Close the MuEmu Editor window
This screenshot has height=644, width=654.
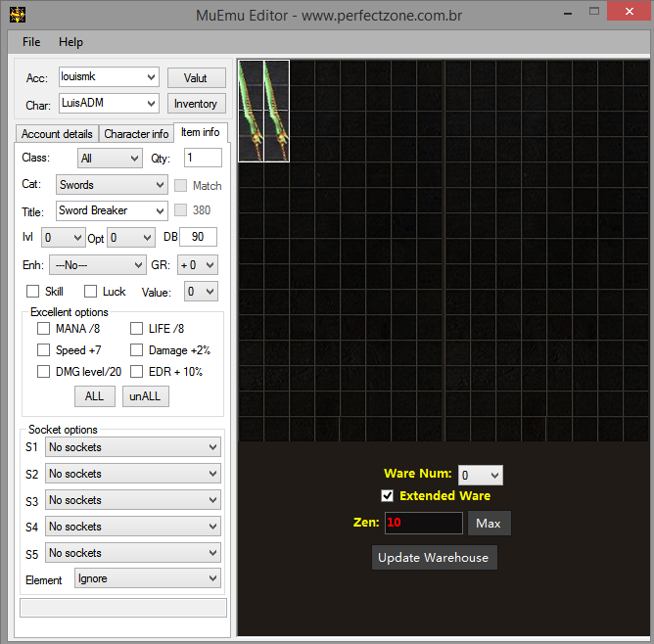[x=630, y=11]
